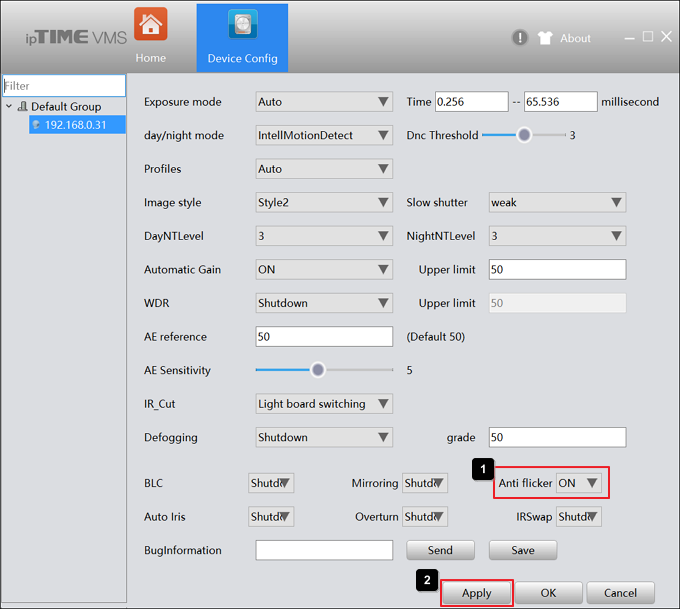Viewport: 680px width, 609px height.
Task: Click the camera icon beside 192.168.0.31
Action: click(x=36, y=125)
